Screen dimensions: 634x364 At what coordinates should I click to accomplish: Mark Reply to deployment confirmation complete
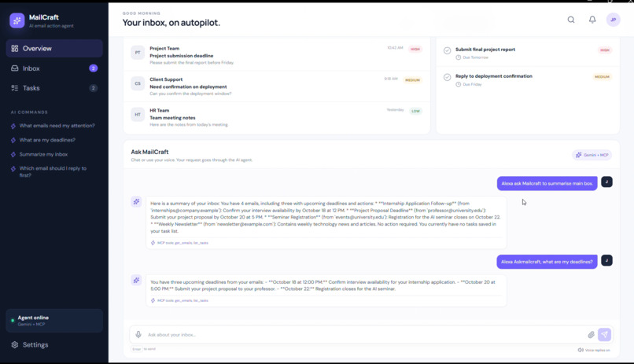pos(448,77)
